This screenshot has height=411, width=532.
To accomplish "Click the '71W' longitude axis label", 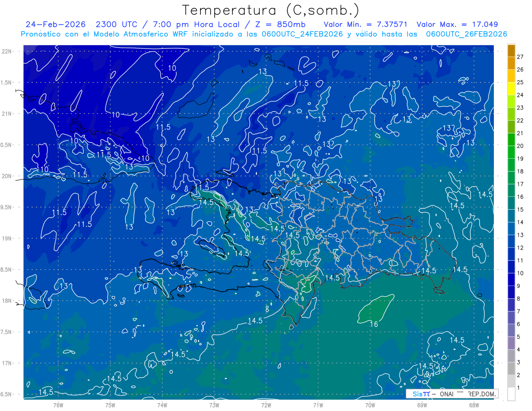I will click(318, 405).
